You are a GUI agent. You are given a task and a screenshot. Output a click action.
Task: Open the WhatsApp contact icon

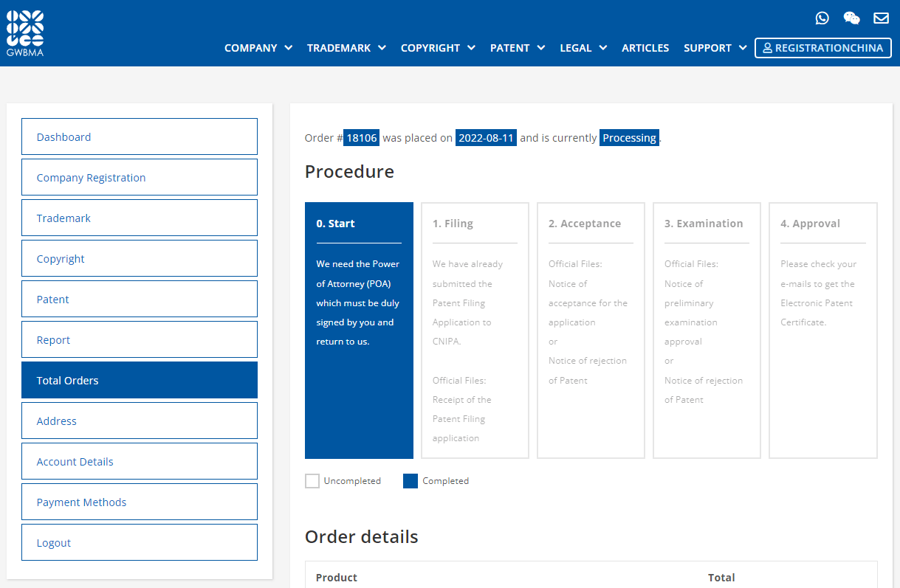(822, 18)
